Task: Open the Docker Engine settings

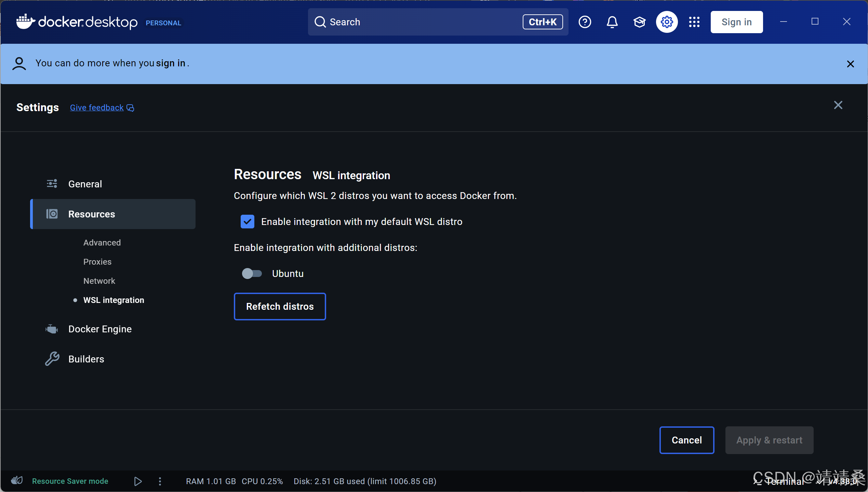Action: point(113,329)
